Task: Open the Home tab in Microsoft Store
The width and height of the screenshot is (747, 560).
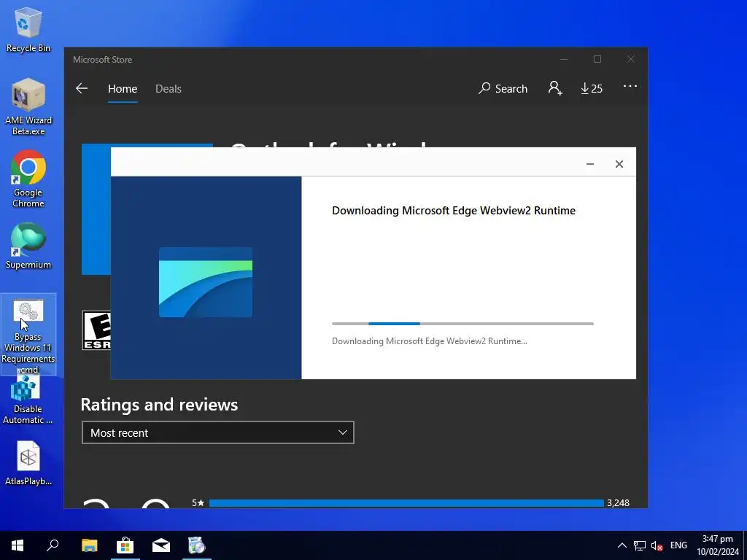Action: (x=123, y=88)
